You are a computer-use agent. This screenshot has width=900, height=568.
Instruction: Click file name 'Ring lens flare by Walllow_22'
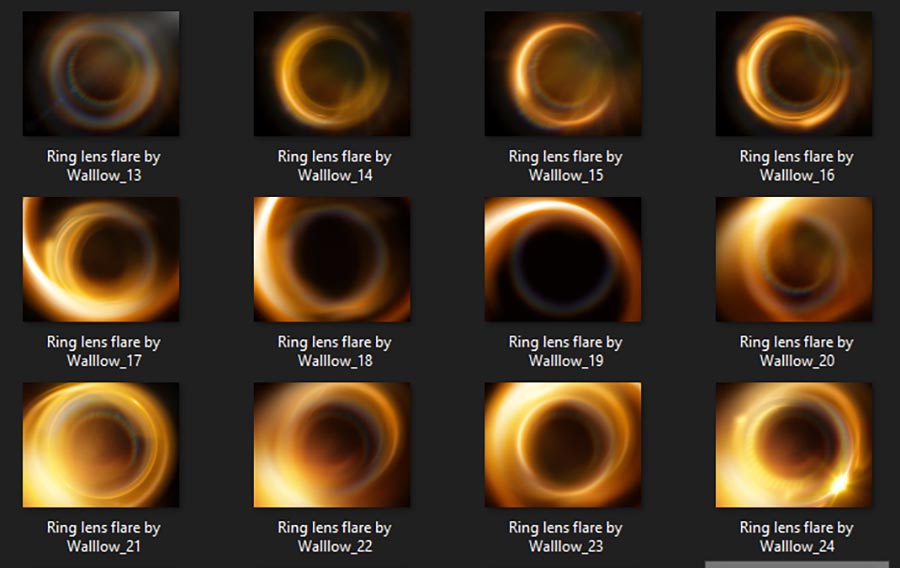(x=335, y=536)
